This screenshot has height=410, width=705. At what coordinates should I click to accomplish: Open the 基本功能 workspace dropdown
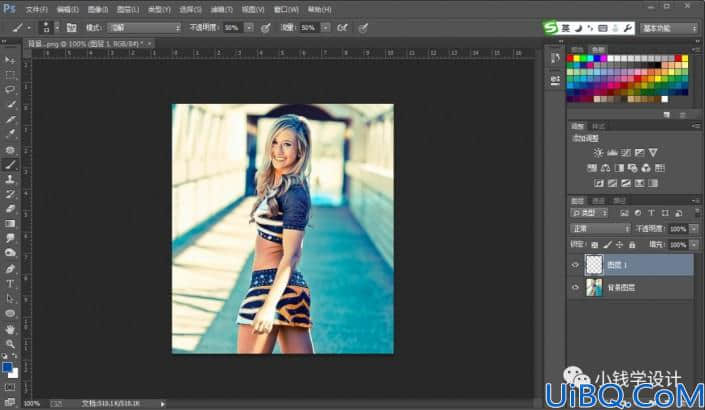point(669,28)
